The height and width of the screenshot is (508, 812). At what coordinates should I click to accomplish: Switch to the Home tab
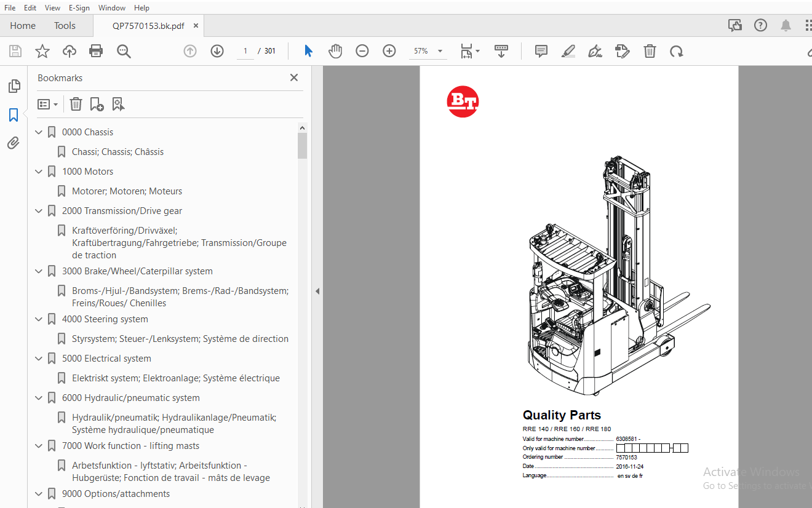tap(23, 25)
